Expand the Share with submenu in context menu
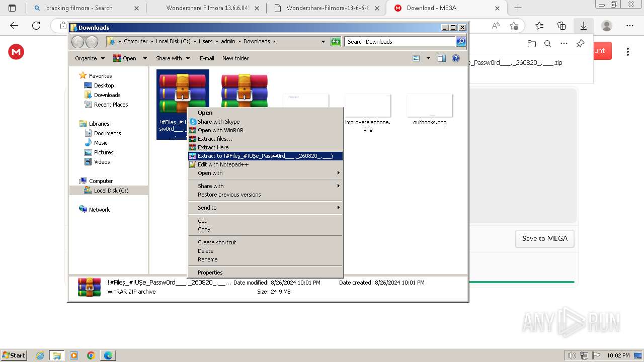 pos(265,186)
